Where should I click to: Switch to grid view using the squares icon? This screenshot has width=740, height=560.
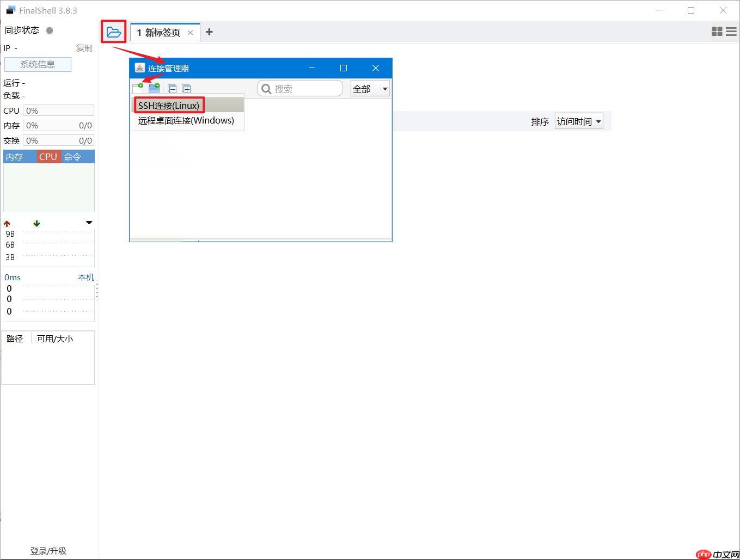tap(717, 31)
